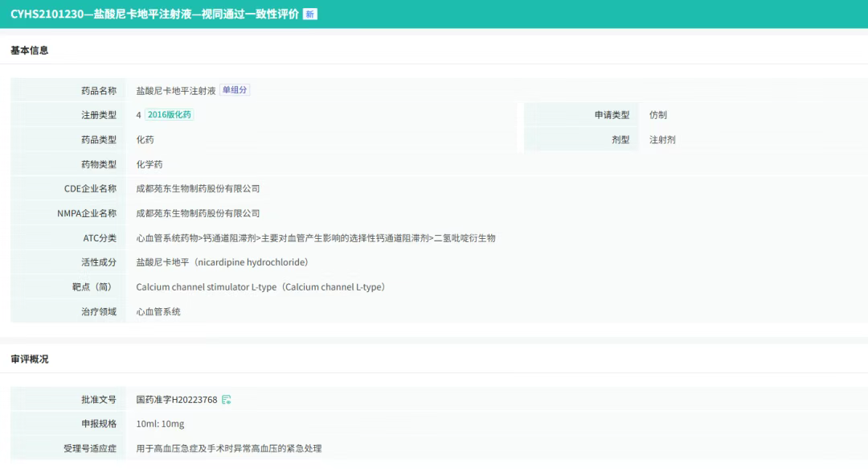
Task: Click the 单组分 tag next to drug name
Action: coord(235,90)
